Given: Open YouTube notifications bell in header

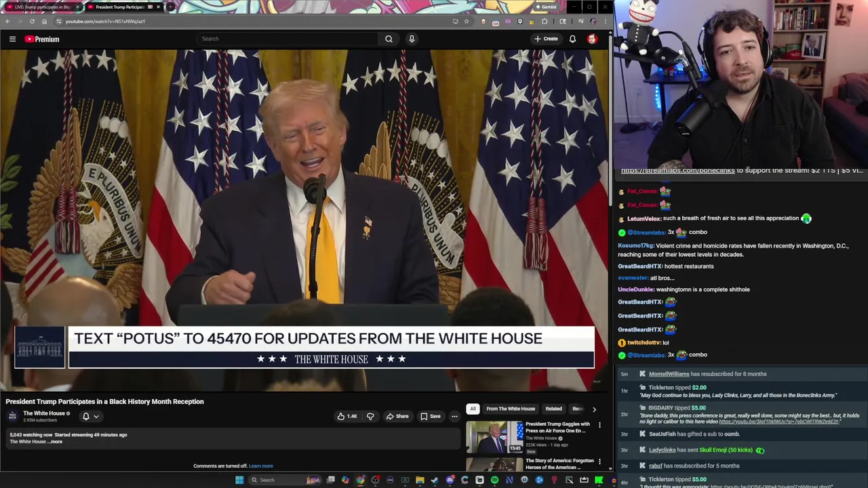Looking at the screenshot, I should click(x=572, y=39).
